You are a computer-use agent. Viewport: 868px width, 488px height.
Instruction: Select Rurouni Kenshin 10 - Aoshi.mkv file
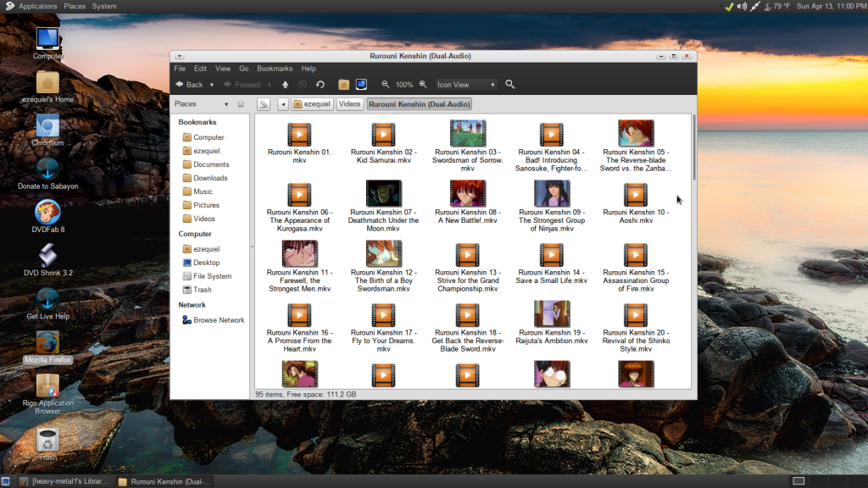pos(636,203)
